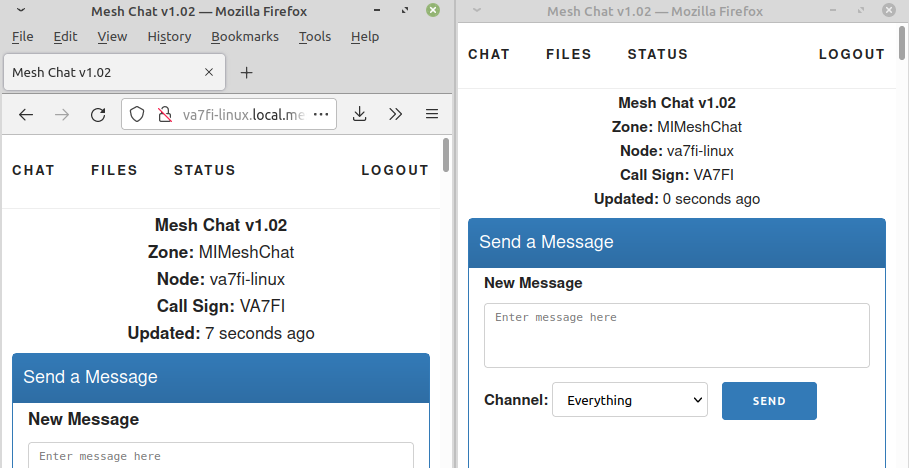Viewport: 909px width, 468px height.
Task: Close the Mesh Chat v1.02 tab
Action: click(209, 72)
